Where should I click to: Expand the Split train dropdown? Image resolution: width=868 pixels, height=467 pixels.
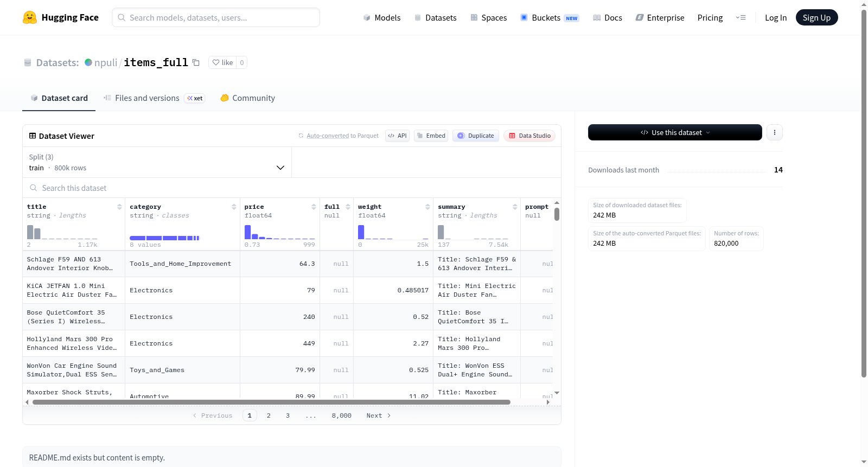[157, 162]
